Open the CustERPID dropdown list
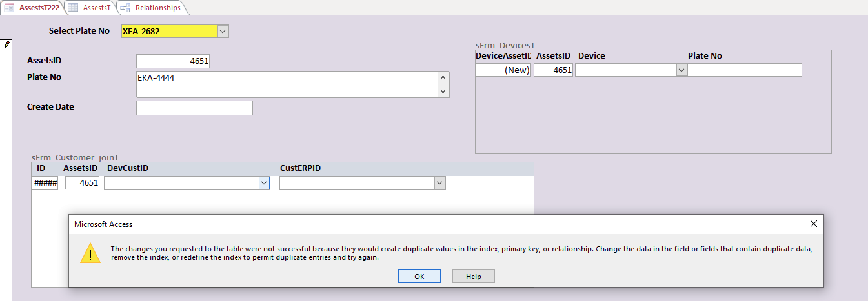Screen dimensions: 868x301 (x=439, y=183)
